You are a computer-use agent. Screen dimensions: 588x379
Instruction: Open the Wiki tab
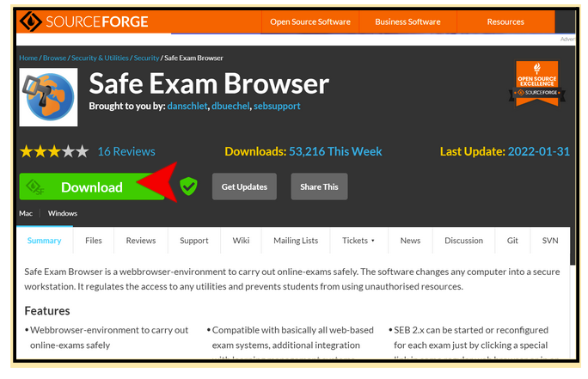tap(241, 241)
